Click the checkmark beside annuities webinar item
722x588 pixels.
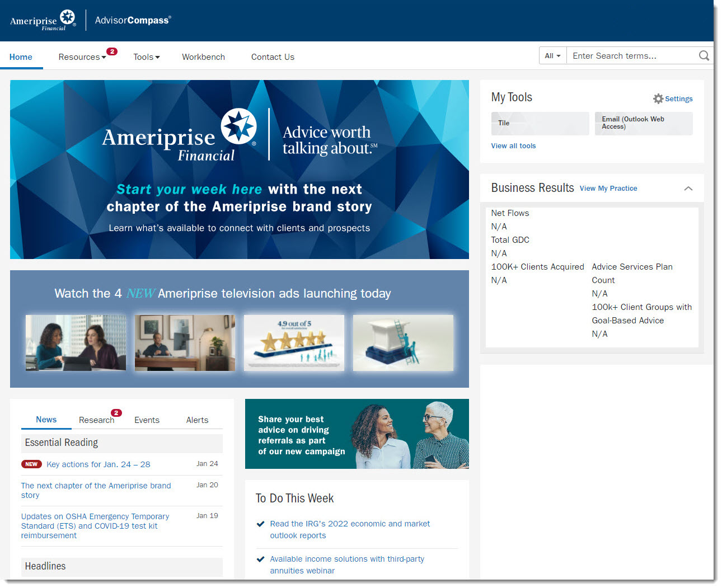(260, 559)
